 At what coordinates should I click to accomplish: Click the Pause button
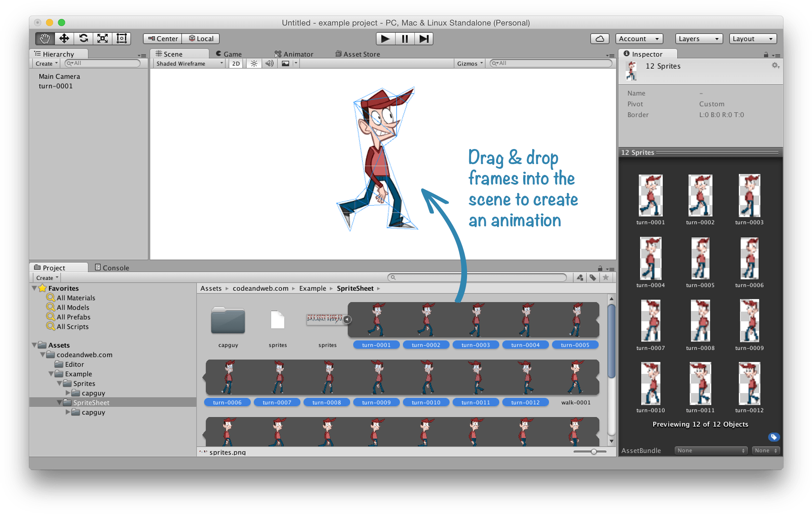pyautogui.click(x=405, y=39)
